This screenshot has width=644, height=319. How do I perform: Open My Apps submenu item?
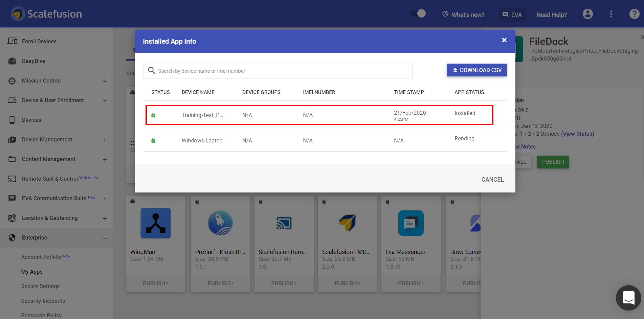32,272
